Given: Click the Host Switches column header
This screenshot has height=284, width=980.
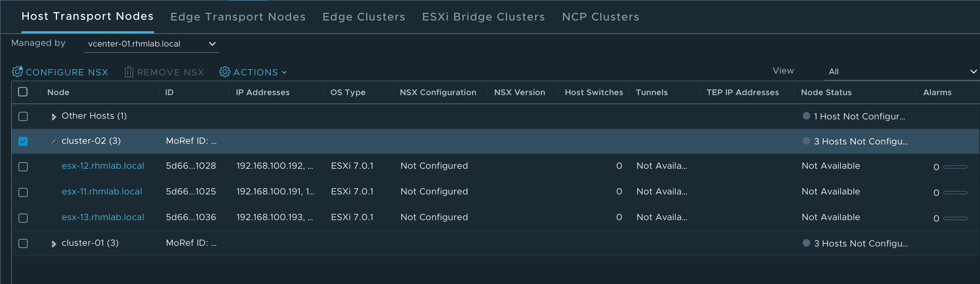Looking at the screenshot, I should [593, 92].
